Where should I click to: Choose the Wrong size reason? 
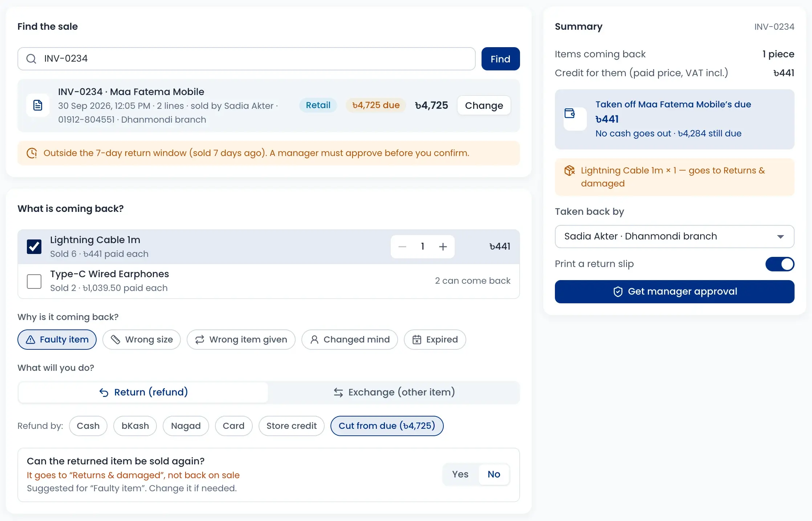(x=142, y=340)
